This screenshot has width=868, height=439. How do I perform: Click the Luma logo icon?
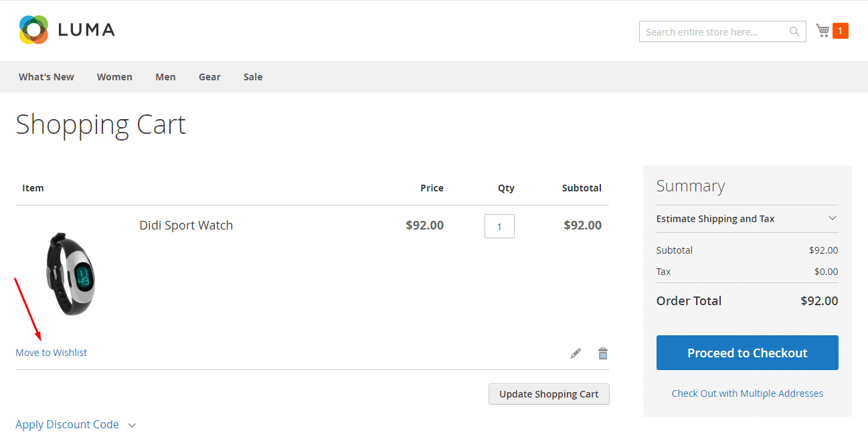coord(33,30)
